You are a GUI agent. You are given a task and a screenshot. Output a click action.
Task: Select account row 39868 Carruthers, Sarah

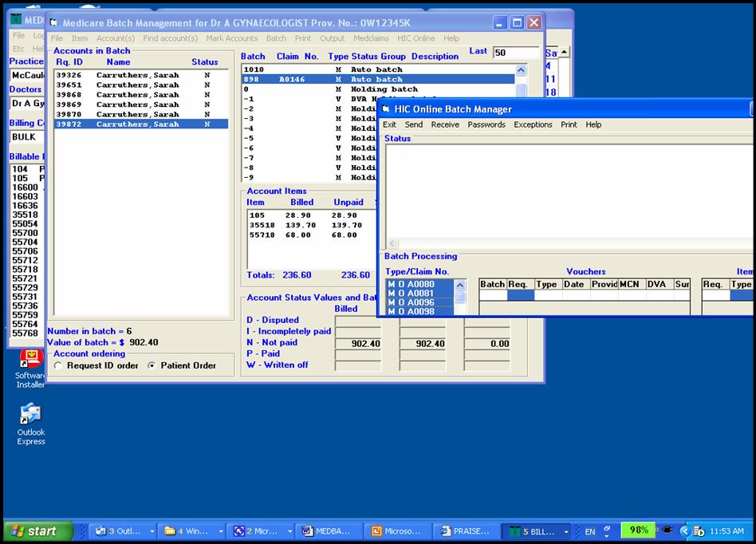(141, 95)
